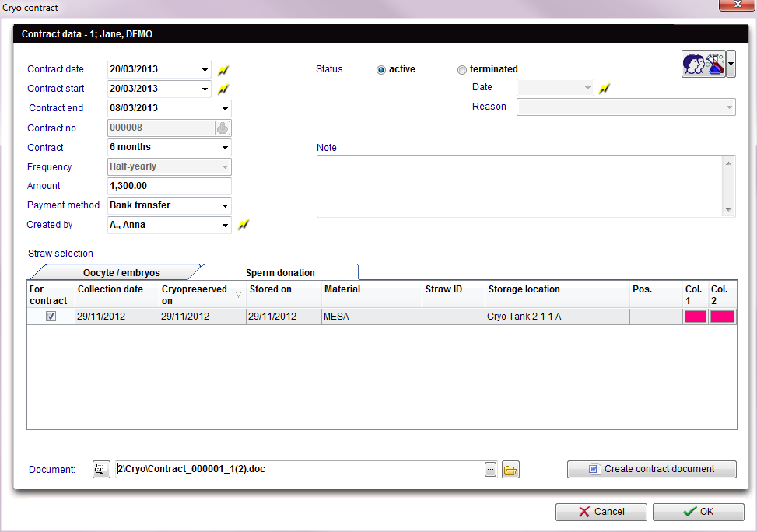
Task: Confirm with the OK button
Action: tap(698, 512)
